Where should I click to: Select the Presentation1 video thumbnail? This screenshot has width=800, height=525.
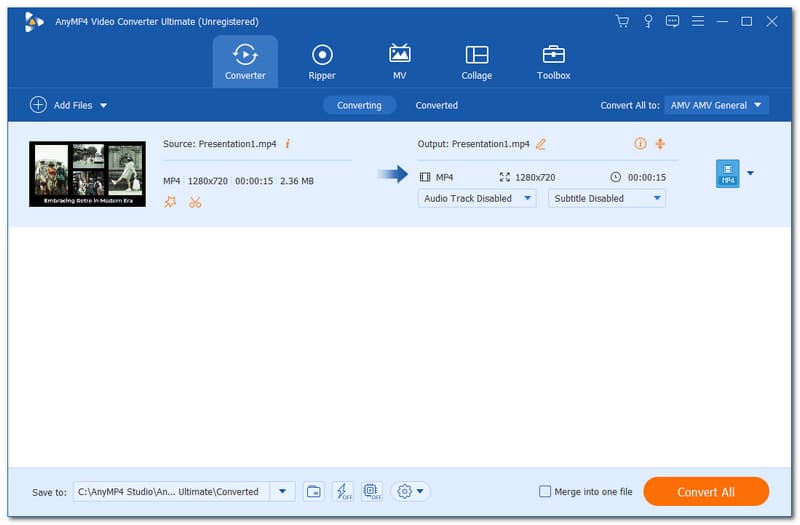tap(87, 174)
